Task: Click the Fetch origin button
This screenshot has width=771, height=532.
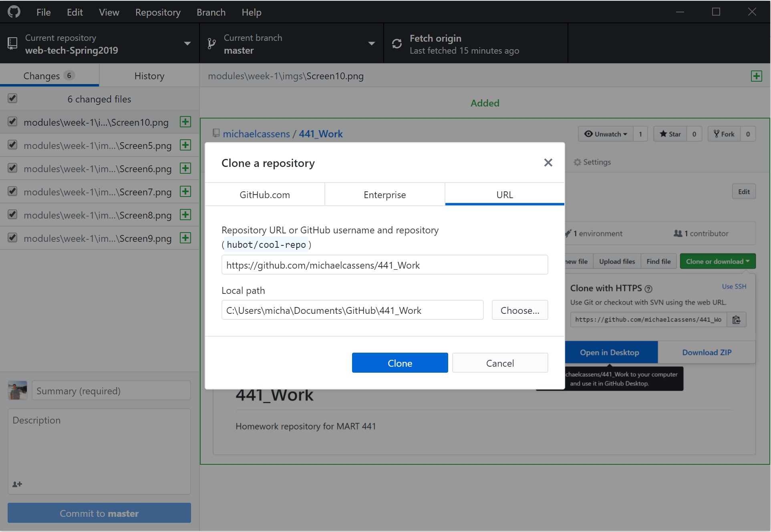Action: pos(476,43)
